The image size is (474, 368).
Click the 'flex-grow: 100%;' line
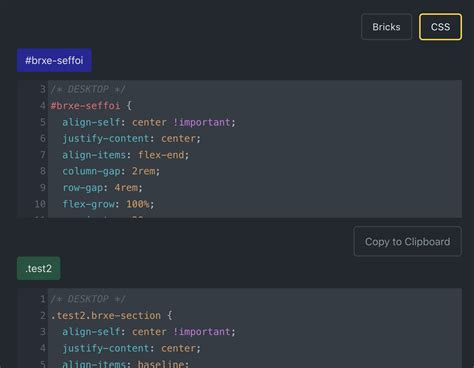coord(108,204)
